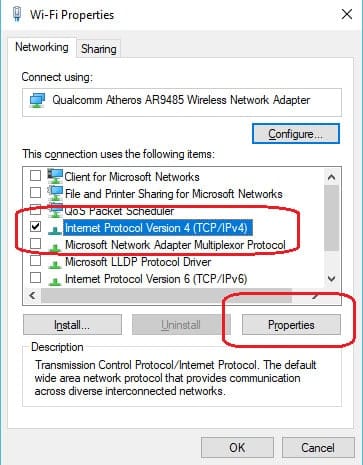This screenshot has height=465, width=363.
Task: Select the QoS Packet Scheduler icon
Action: [x=55, y=210]
